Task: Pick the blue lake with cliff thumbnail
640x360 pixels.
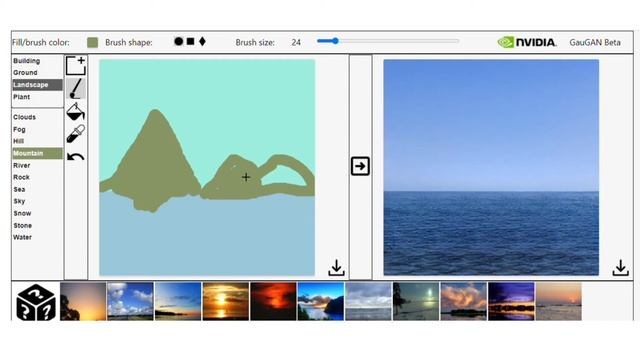Action: coord(321,302)
